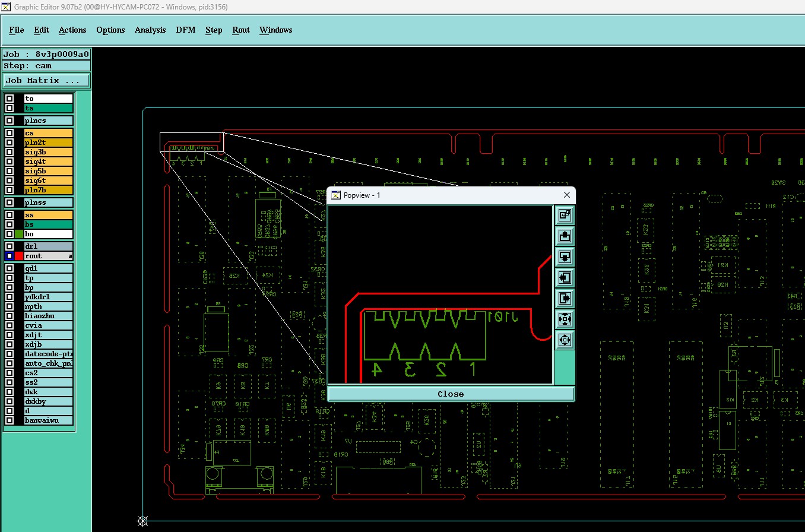Click the popview detach window icon
The width and height of the screenshot is (805, 532).
(x=564, y=214)
